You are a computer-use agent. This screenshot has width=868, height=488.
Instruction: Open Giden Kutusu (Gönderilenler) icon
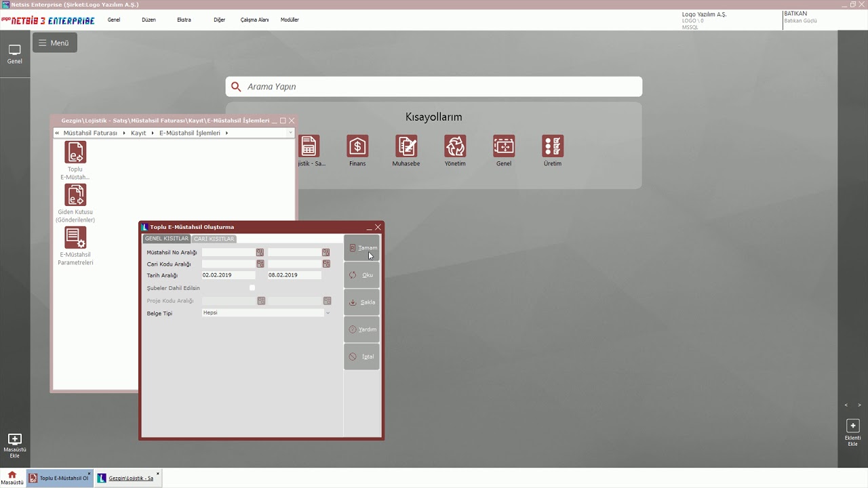click(x=75, y=195)
